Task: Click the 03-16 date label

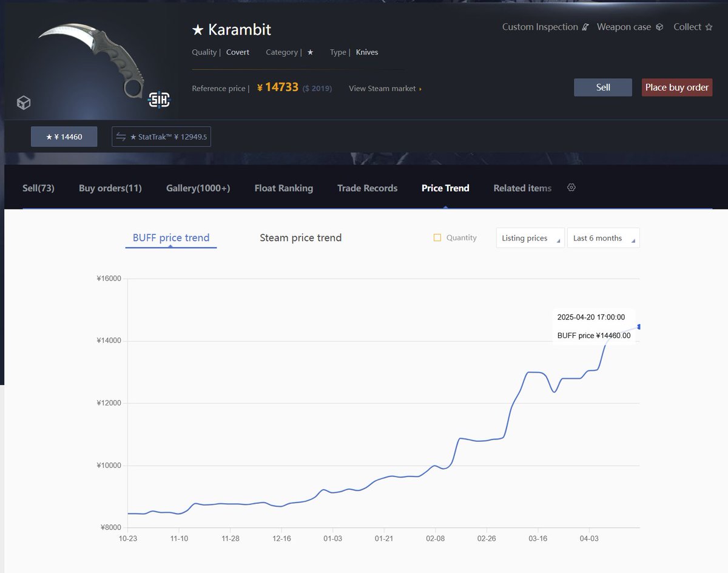Action: click(538, 538)
